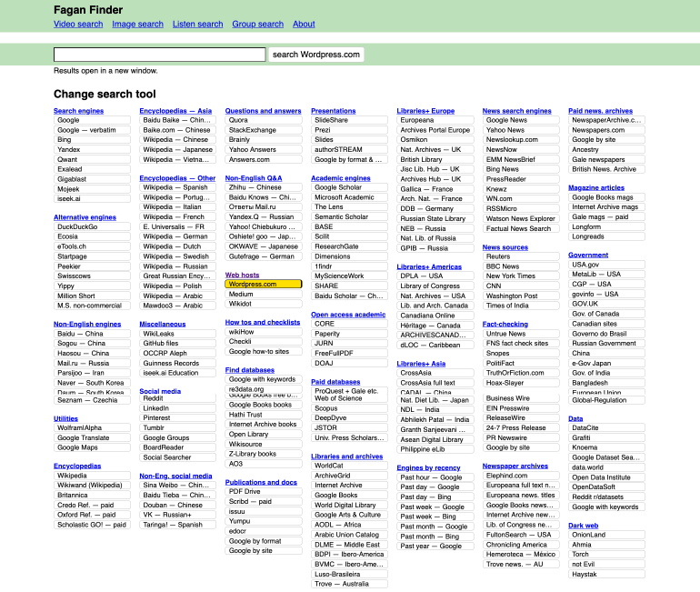Select Semantic Scholar tool
The image size is (700, 592).
350,216
